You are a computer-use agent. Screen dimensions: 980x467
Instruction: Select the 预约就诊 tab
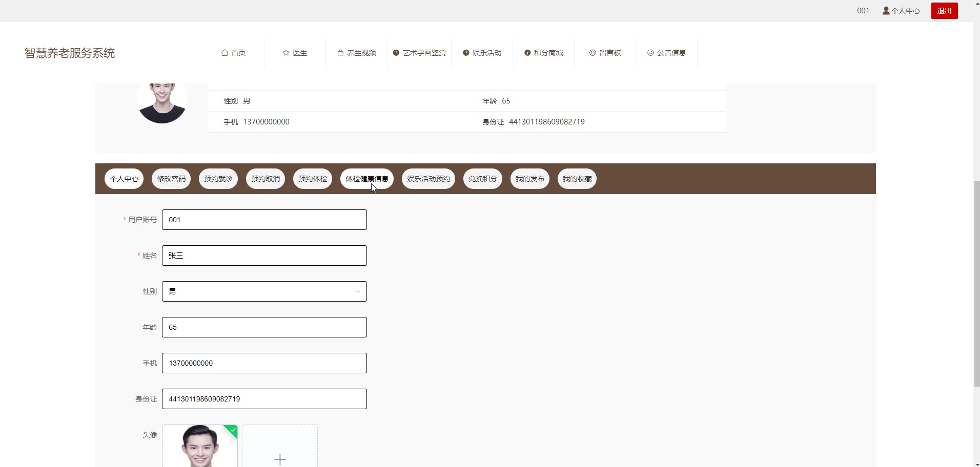tap(218, 179)
